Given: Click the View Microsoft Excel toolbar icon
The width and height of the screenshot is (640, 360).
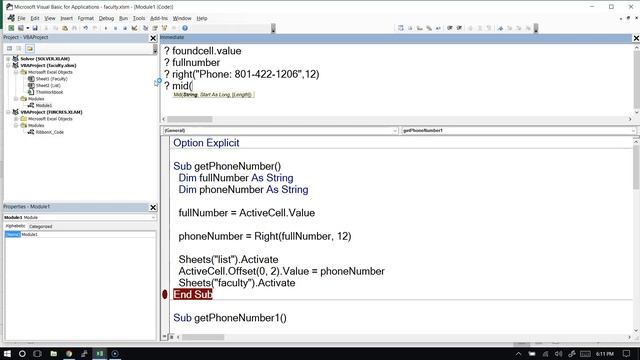Looking at the screenshot, I should click(11, 28).
